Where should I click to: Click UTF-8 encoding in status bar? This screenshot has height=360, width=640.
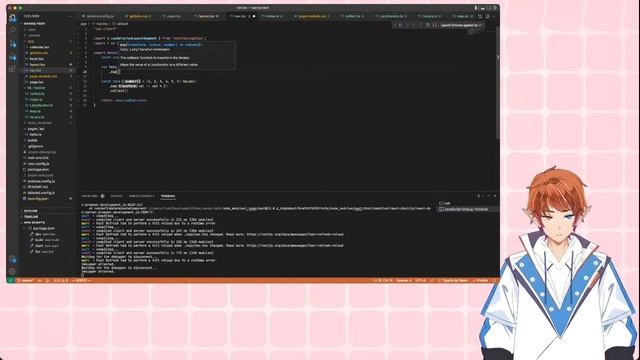420,280
